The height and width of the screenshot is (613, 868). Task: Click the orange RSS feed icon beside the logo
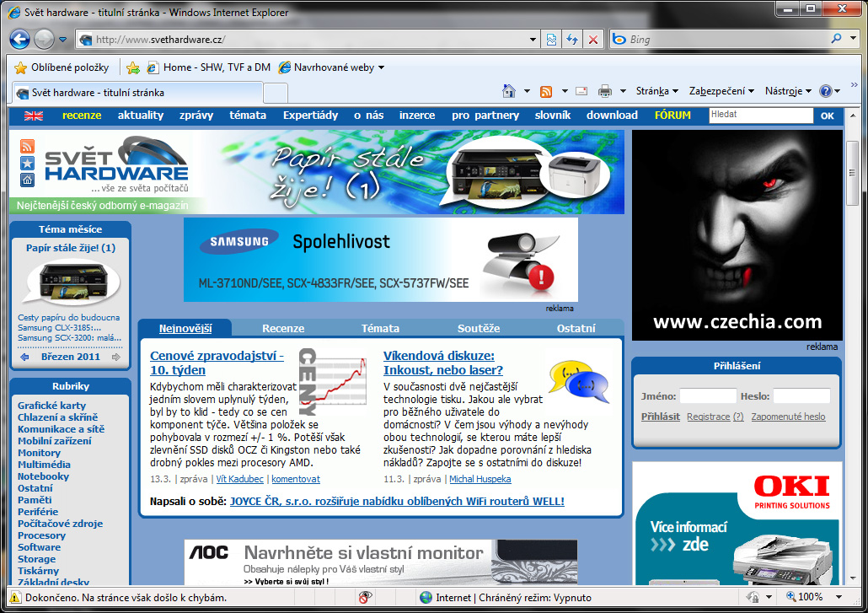(27, 146)
